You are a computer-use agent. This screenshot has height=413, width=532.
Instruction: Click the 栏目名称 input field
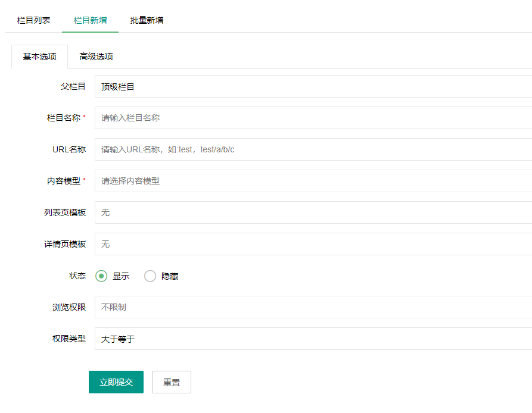313,118
